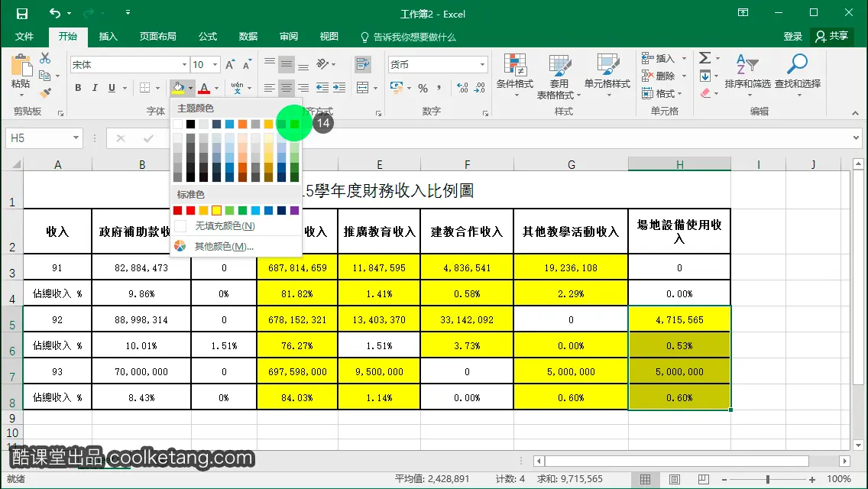
Task: Increase font size with large A icon
Action: point(230,65)
